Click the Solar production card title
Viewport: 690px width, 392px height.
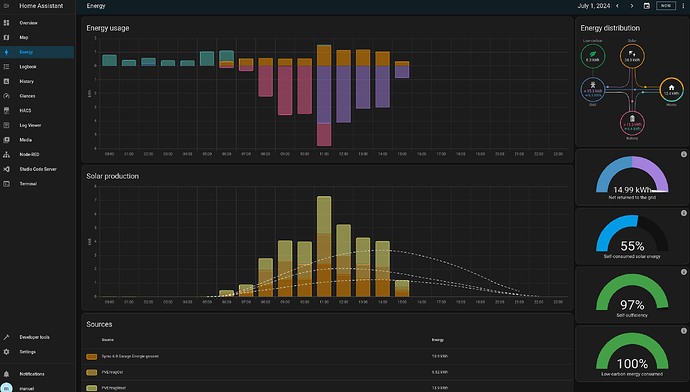(112, 176)
